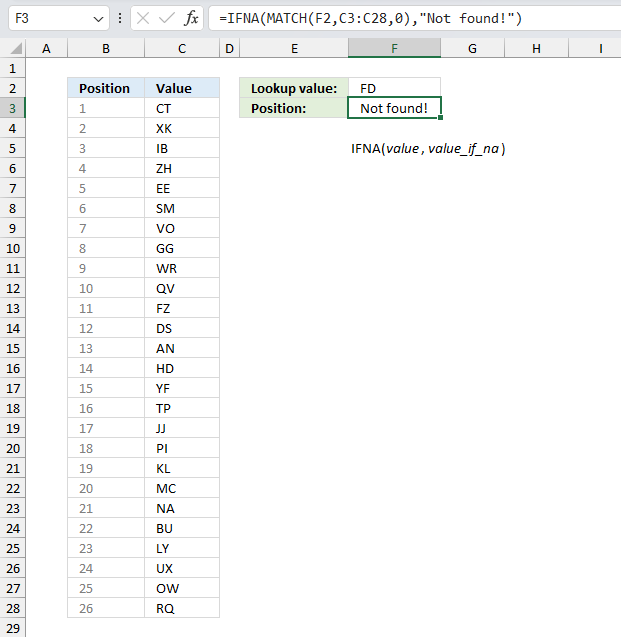Click the cell containing IB
The height and width of the screenshot is (637, 621).
(x=182, y=148)
